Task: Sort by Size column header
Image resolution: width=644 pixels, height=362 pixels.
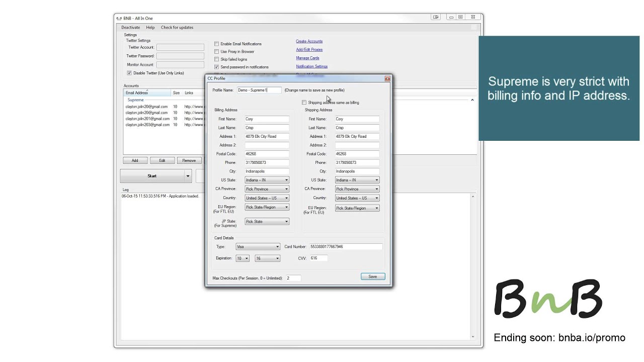Action: pos(177,93)
